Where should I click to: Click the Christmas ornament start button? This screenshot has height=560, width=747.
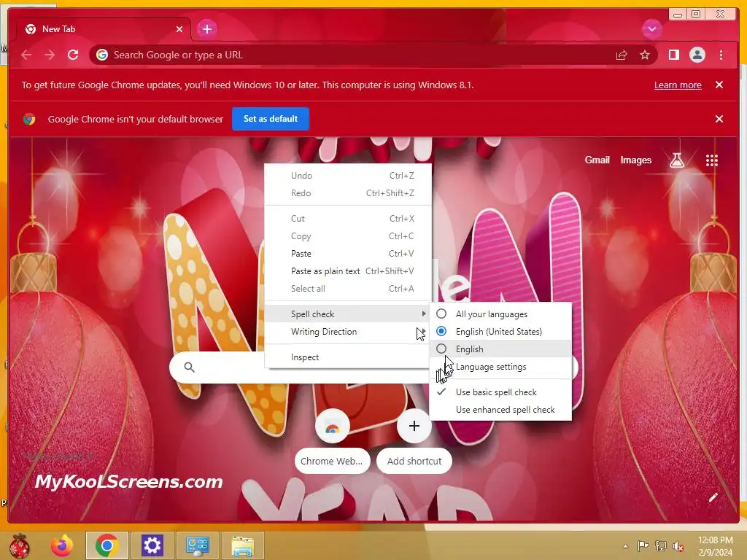click(19, 545)
